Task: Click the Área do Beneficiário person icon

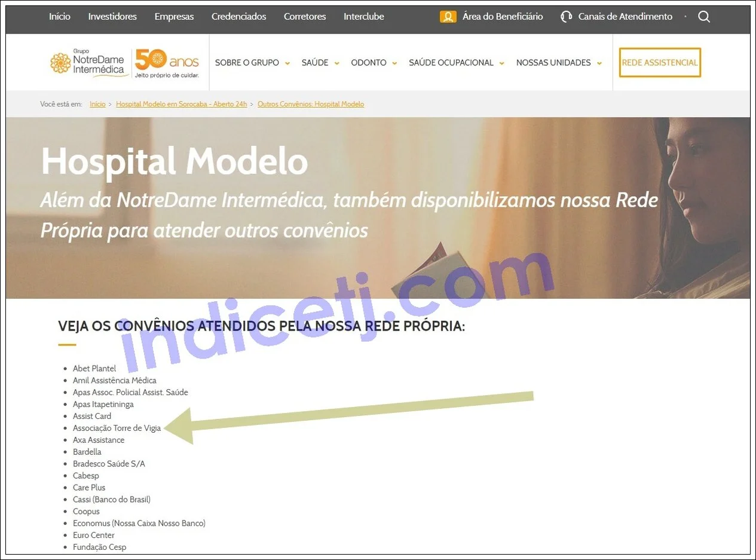Action: pyautogui.click(x=448, y=17)
